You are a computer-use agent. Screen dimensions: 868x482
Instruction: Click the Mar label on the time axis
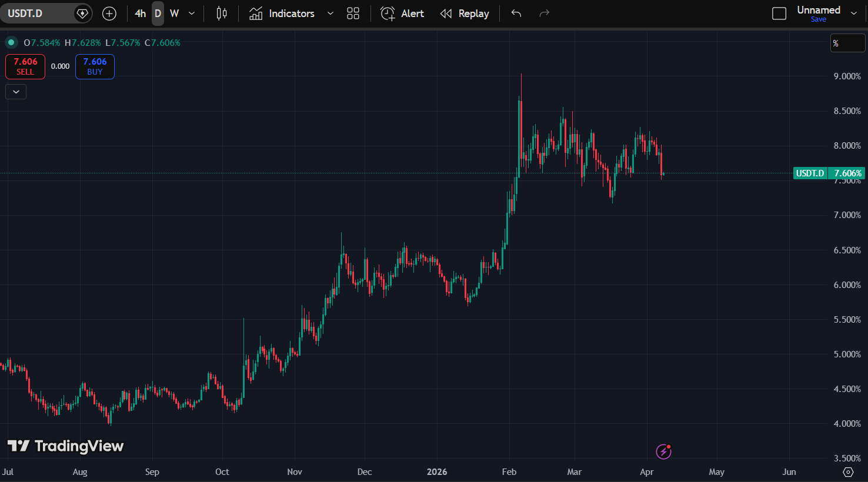click(x=575, y=472)
